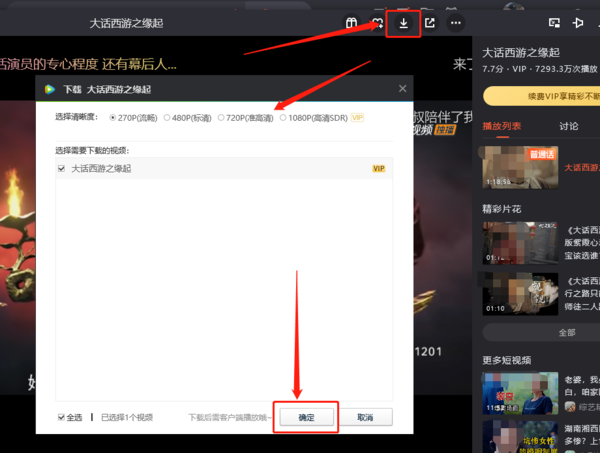
Task: Open short video thumbnail titled 老婆
Action: tap(520, 393)
